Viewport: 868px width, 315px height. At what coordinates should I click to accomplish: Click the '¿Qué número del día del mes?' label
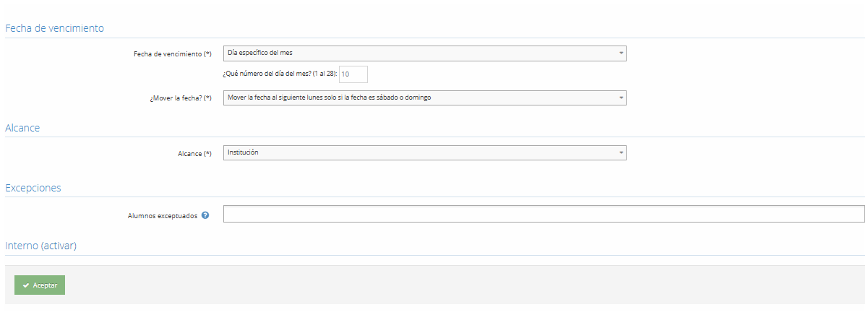[280, 74]
